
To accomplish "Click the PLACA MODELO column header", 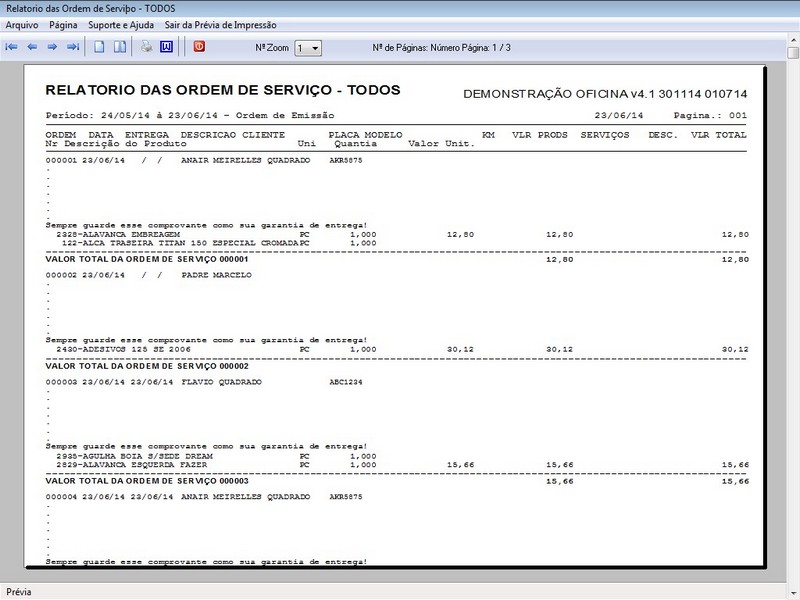I will 365,135.
